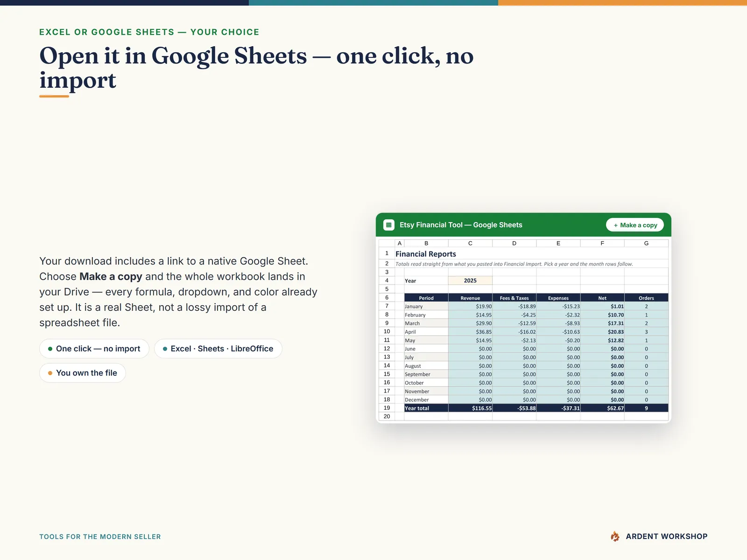Select column E header

coord(558,243)
